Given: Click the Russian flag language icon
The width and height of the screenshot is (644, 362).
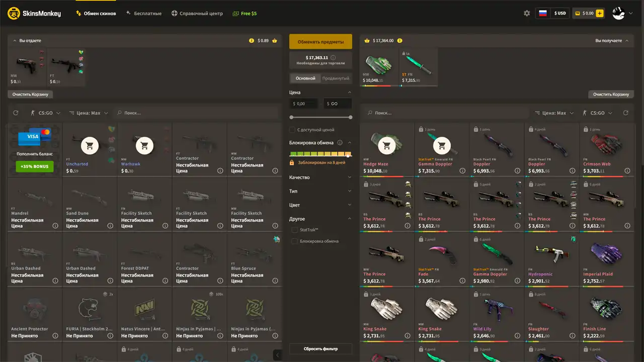Looking at the screenshot, I should tap(543, 14).
